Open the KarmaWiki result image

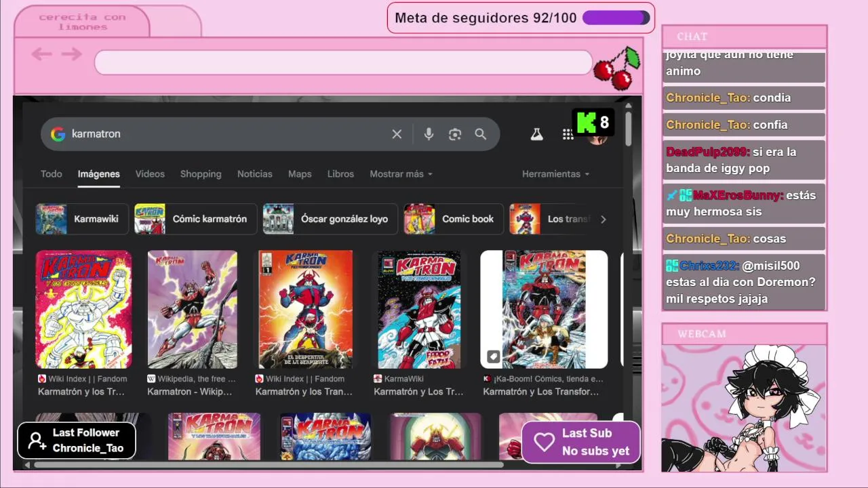(419, 310)
